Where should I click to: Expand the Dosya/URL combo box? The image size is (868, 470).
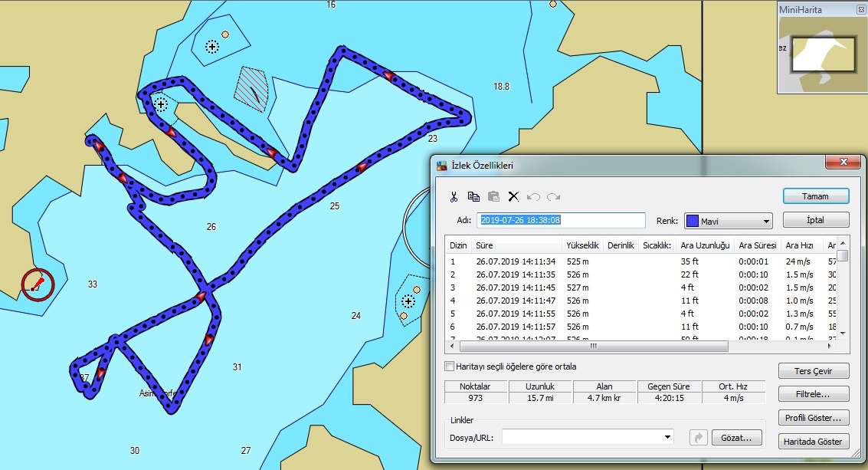click(667, 437)
